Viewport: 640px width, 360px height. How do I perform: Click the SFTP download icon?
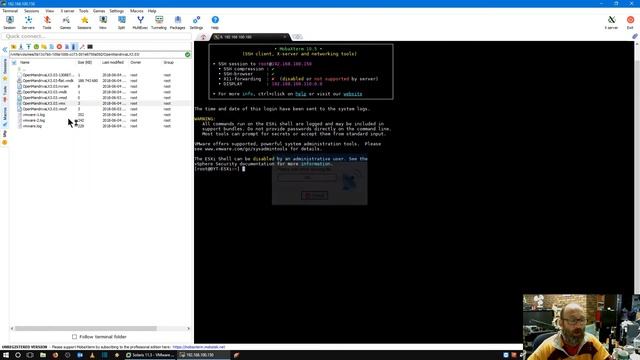pyautogui.click(x=21, y=47)
